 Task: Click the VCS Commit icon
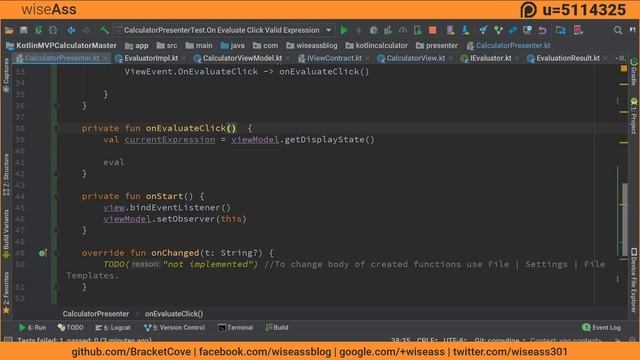498,30
